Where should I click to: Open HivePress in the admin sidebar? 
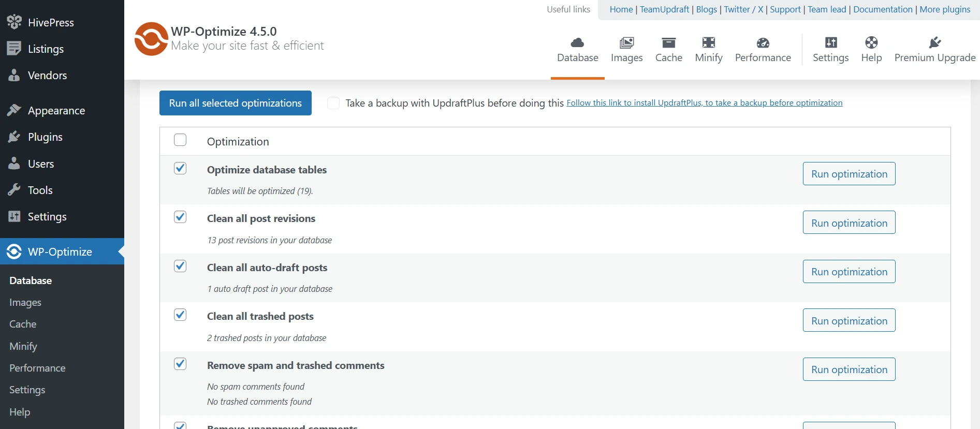pyautogui.click(x=51, y=22)
